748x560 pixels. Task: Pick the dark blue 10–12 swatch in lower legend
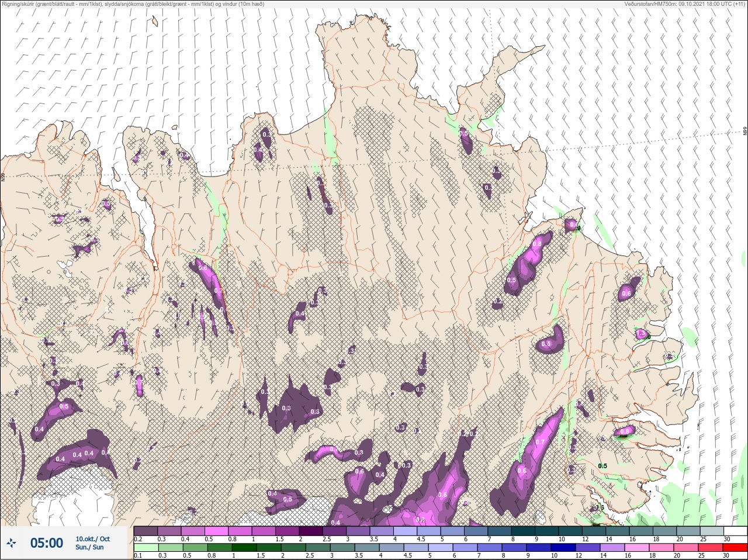tap(563, 548)
